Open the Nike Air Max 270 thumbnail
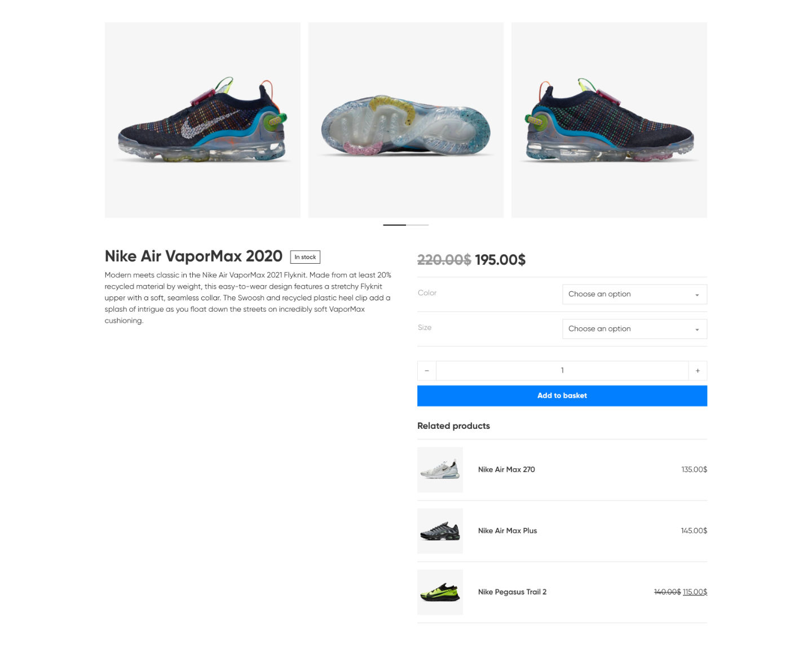Image resolution: width=812 pixels, height=648 pixels. click(x=440, y=470)
